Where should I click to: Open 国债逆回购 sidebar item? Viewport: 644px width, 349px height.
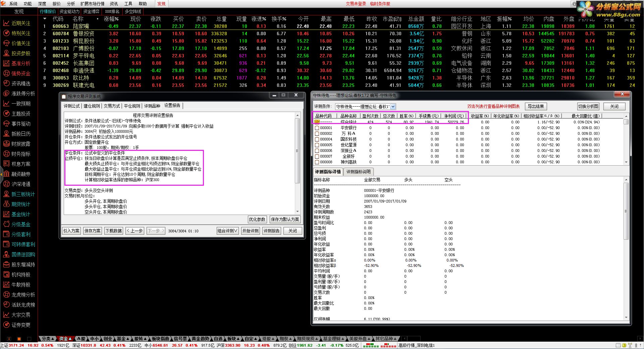[x=19, y=254]
